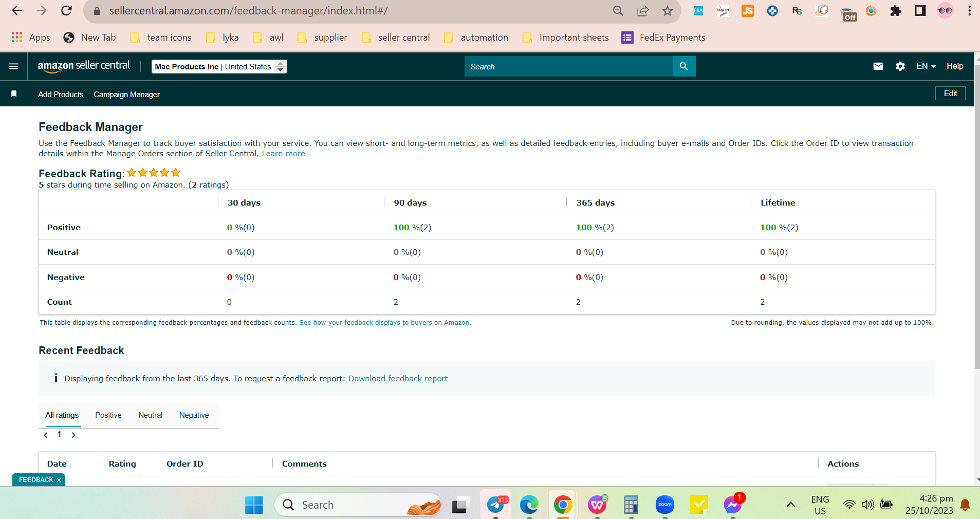
Task: Open the automation bookmark folder
Action: pyautogui.click(x=476, y=38)
